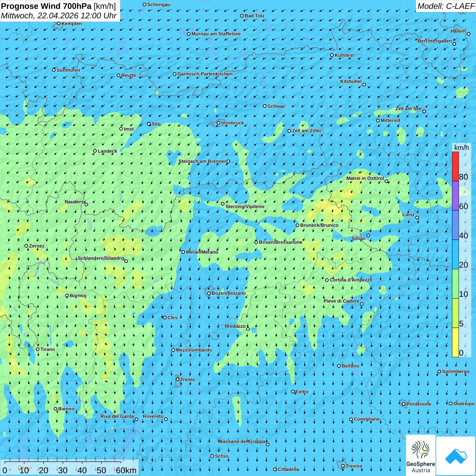This screenshot has height=476, width=476.
Task: Click the Kufstein city label
Action: coord(344,55)
